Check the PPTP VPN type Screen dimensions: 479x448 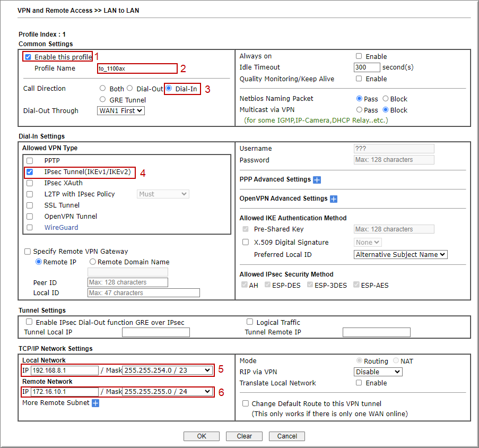pyautogui.click(x=30, y=160)
